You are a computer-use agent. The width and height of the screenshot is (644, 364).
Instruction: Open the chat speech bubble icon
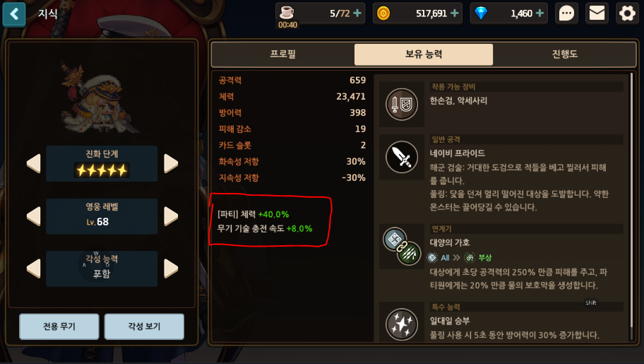coord(566,13)
